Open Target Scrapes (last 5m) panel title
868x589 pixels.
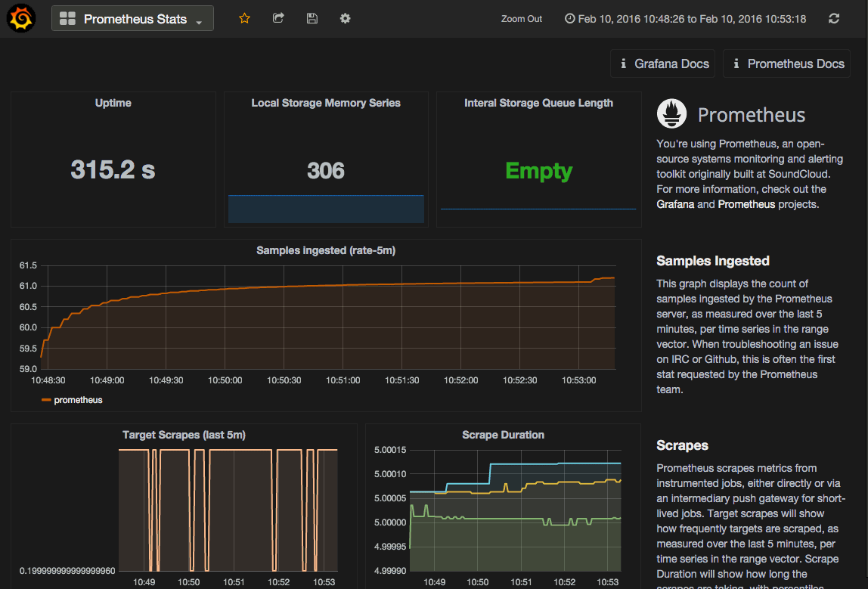pyautogui.click(x=184, y=435)
